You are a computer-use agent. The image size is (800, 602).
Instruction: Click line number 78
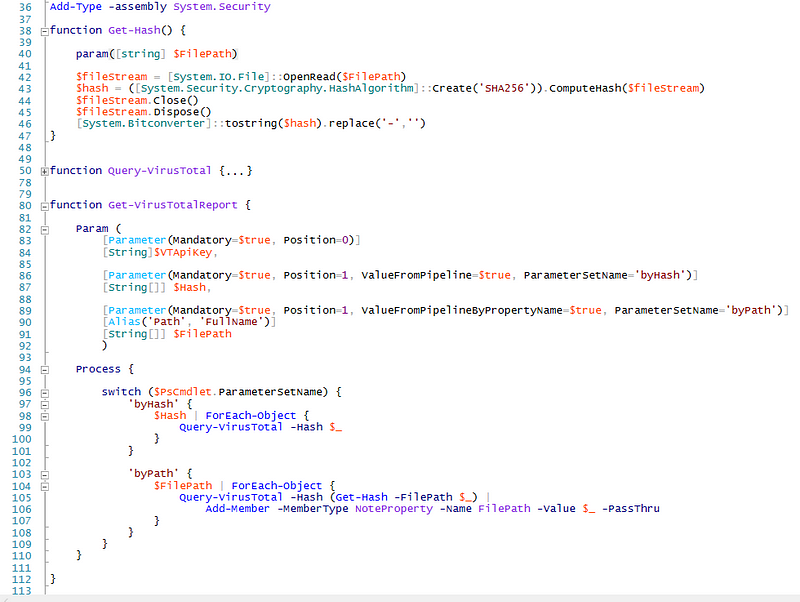pos(25,183)
